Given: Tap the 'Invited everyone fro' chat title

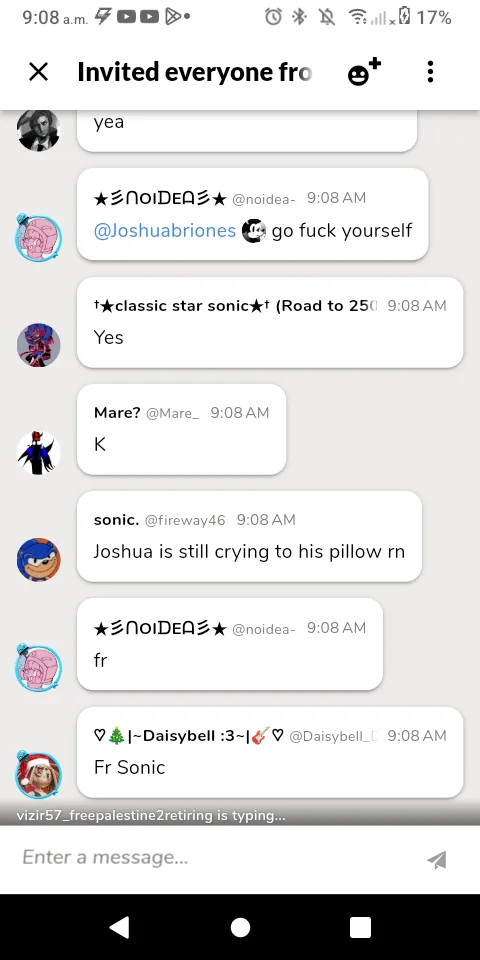Looking at the screenshot, I should click(x=195, y=72).
